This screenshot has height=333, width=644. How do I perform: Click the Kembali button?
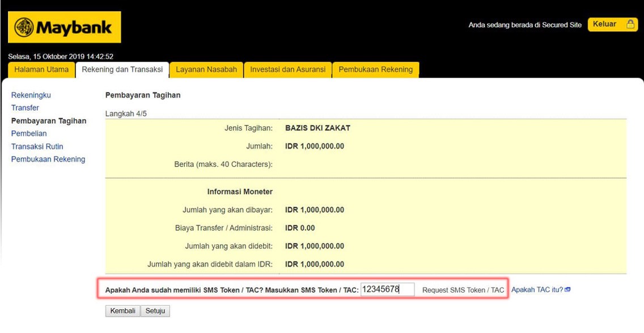click(x=123, y=311)
